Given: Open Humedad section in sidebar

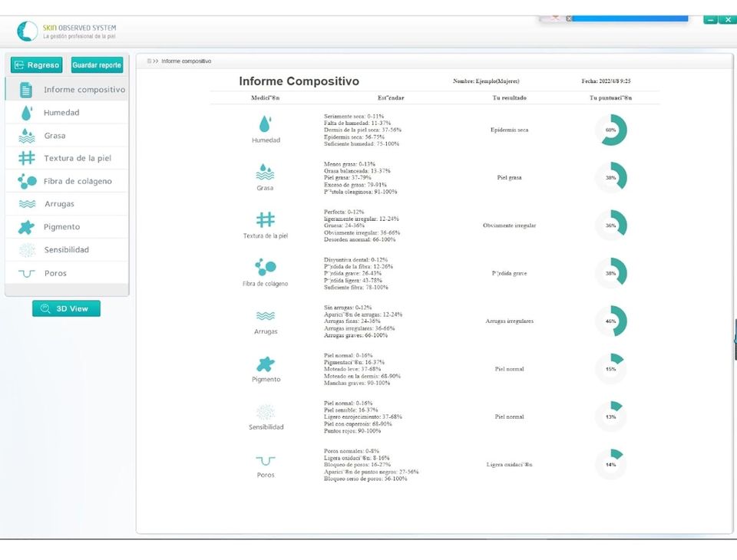Looking at the screenshot, I should (x=67, y=112).
